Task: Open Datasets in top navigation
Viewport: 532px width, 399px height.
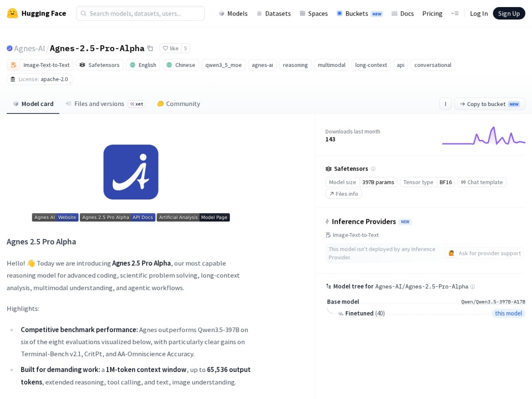Action: pyautogui.click(x=274, y=13)
